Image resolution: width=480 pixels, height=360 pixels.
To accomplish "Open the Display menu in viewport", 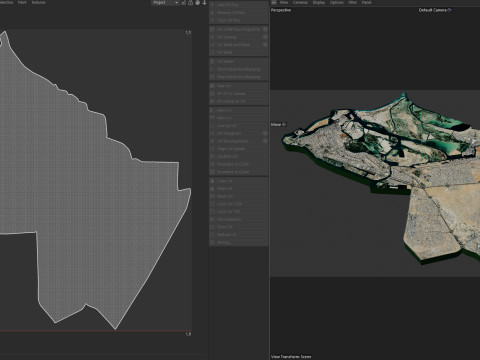I will [319, 2].
